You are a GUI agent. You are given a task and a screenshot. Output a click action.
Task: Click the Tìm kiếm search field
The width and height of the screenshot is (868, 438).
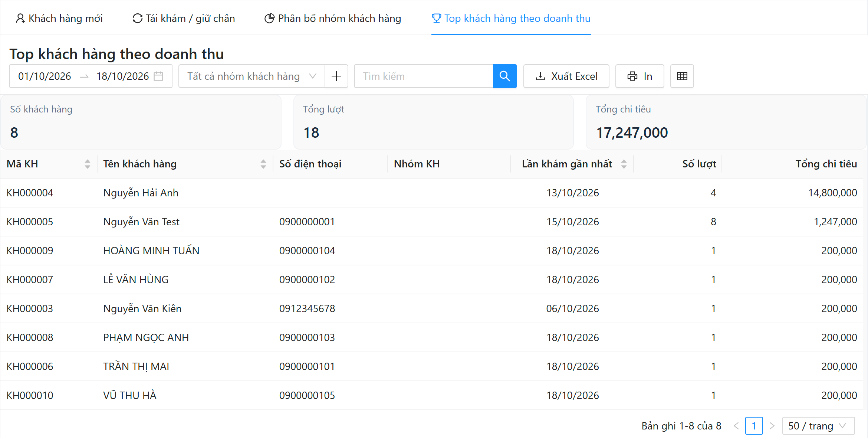[423, 76]
